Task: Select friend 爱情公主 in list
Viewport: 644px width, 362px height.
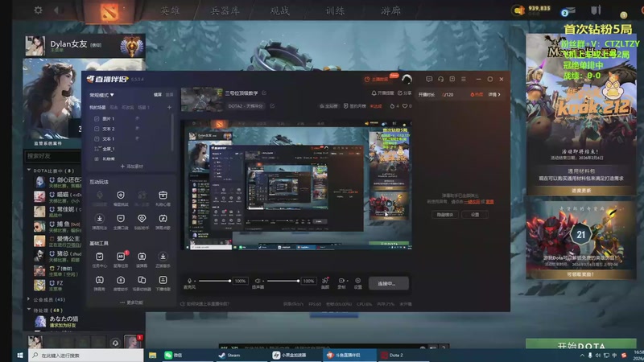Action: click(57, 241)
